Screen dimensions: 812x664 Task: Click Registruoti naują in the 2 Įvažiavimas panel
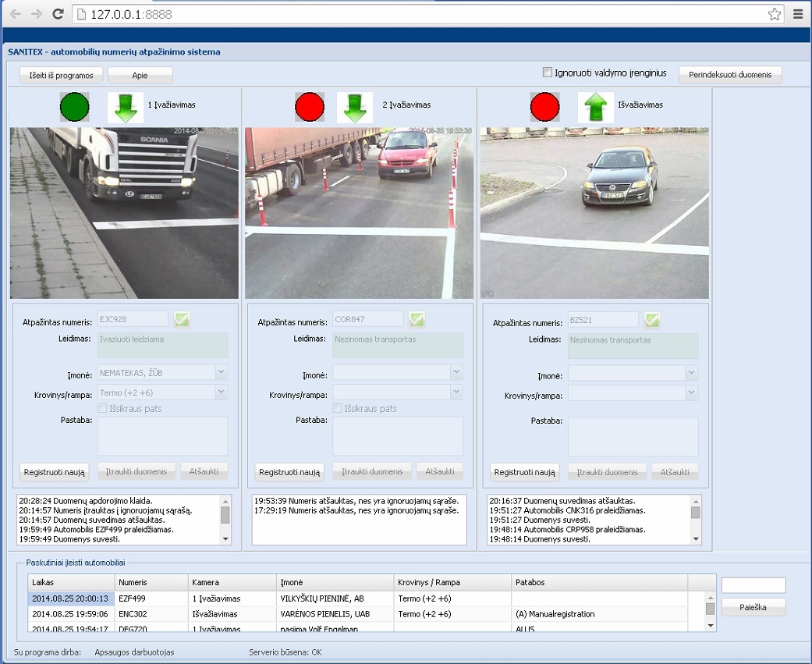click(x=289, y=472)
